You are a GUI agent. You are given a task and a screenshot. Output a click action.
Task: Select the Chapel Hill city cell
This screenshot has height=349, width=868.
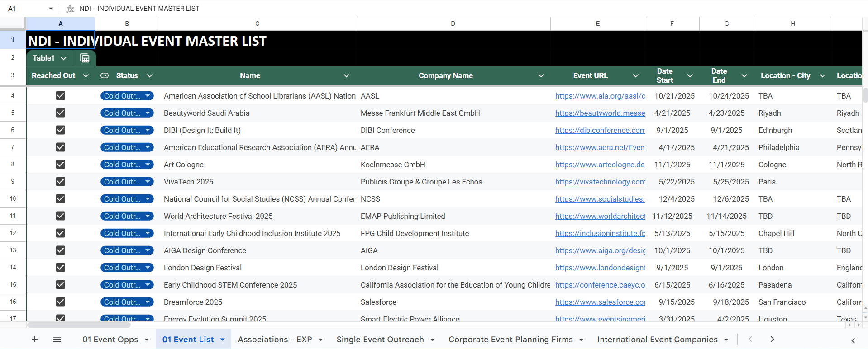point(793,233)
